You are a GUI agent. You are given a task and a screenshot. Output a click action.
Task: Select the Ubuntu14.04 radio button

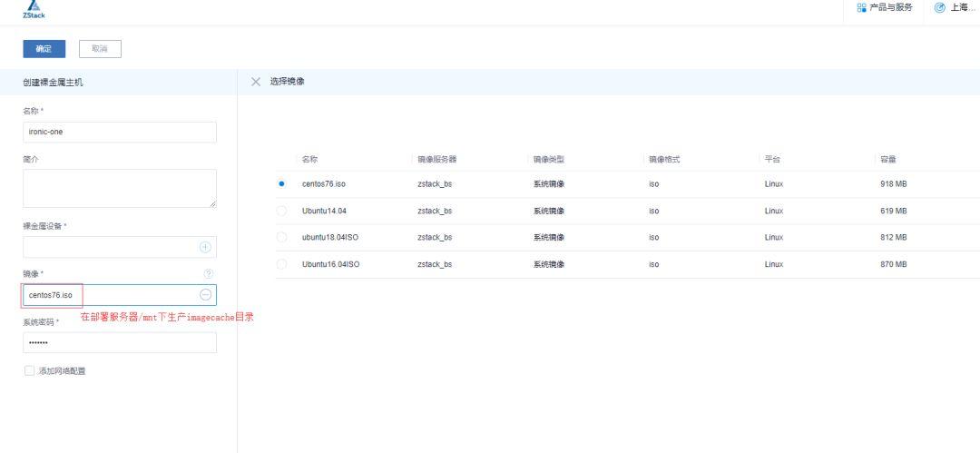281,211
